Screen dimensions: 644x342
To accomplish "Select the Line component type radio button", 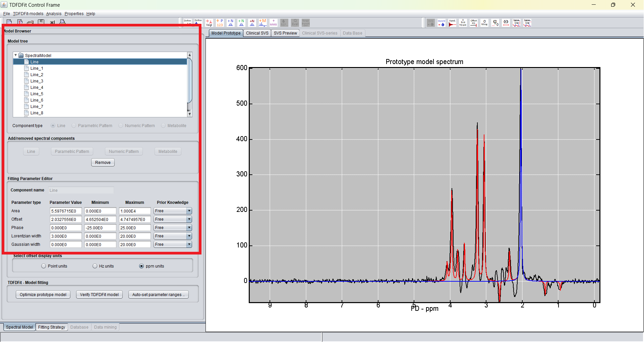I will (x=53, y=125).
